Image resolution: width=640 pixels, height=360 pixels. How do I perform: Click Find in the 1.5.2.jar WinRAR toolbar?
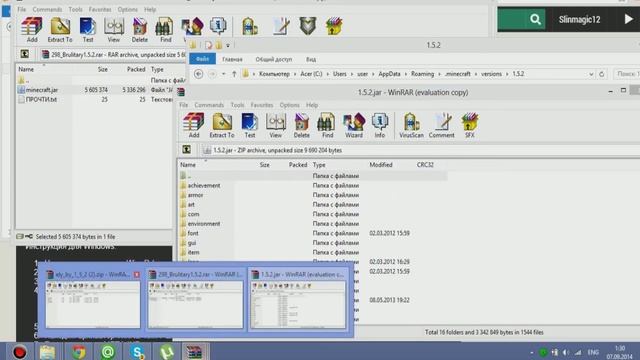click(327, 125)
